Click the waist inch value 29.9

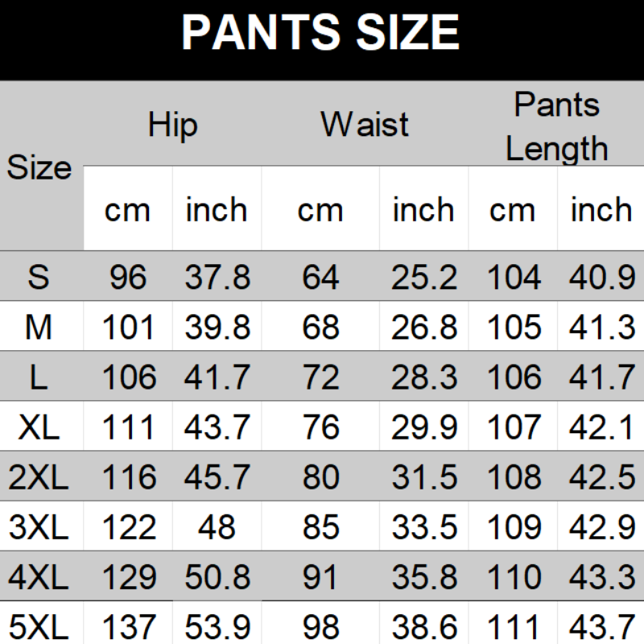424,427
